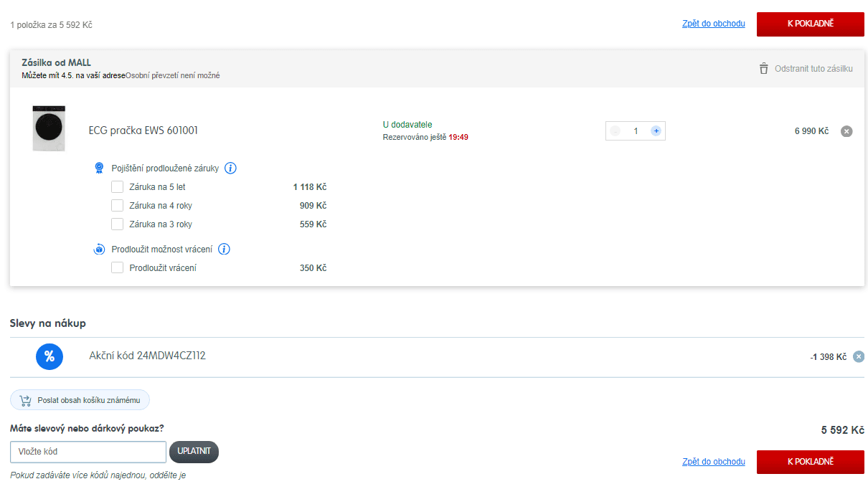Click Pojištění prodloužené záruky label
Viewport: 868px width, 484px height.
[165, 169]
